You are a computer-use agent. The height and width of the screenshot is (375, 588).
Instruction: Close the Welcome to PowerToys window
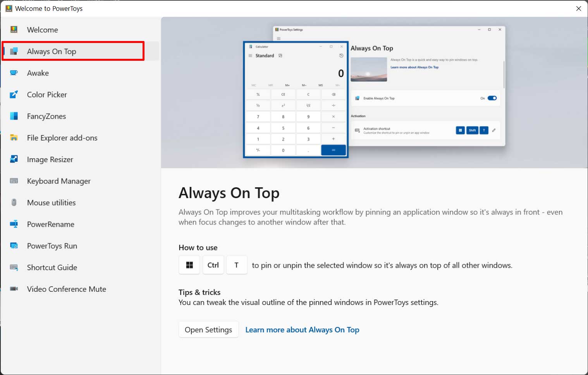click(579, 9)
